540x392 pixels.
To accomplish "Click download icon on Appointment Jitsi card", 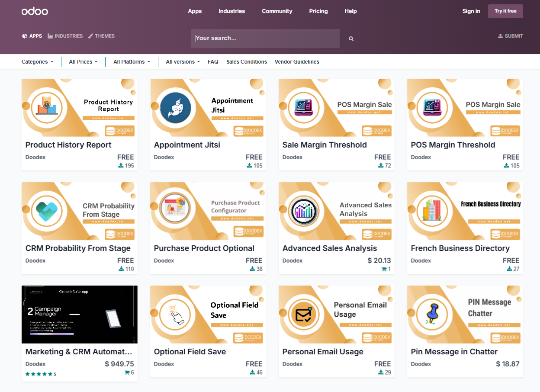I will pyautogui.click(x=250, y=166).
